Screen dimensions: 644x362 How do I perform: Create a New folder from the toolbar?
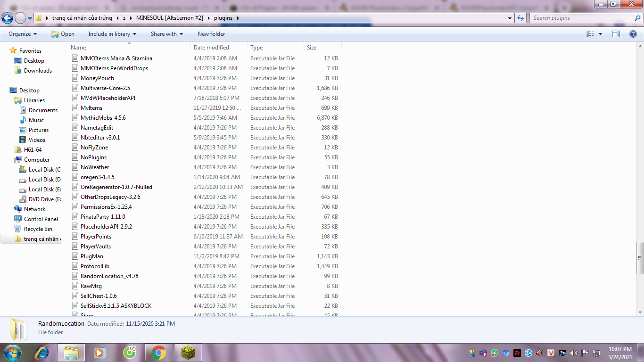211,34
